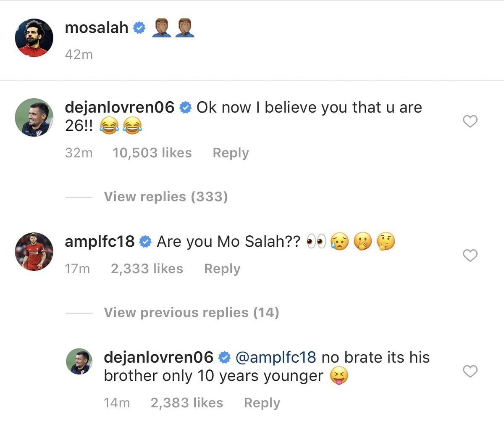This screenshot has height=435, width=504.
Task: Reply to the "u are 26" comment
Action: 231,153
